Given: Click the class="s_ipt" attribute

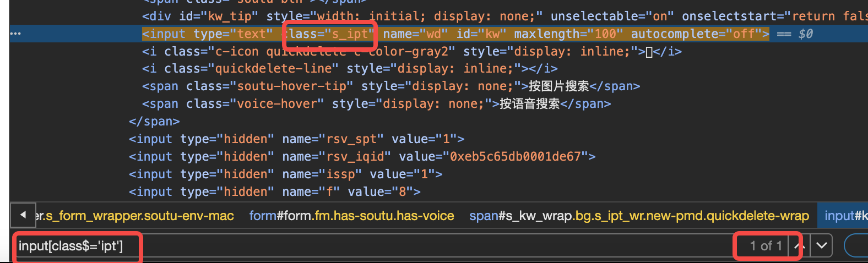Looking at the screenshot, I should [328, 34].
